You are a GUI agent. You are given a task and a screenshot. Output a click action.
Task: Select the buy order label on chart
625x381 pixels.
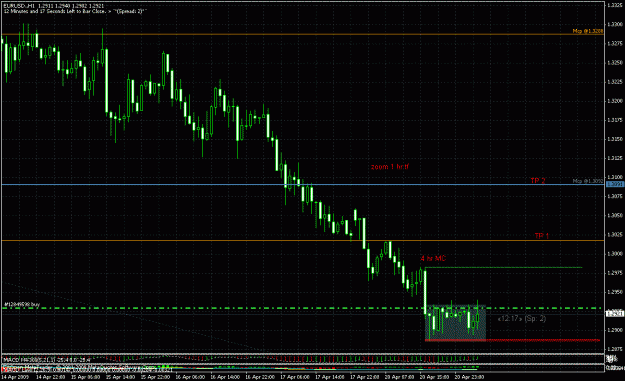click(x=22, y=304)
